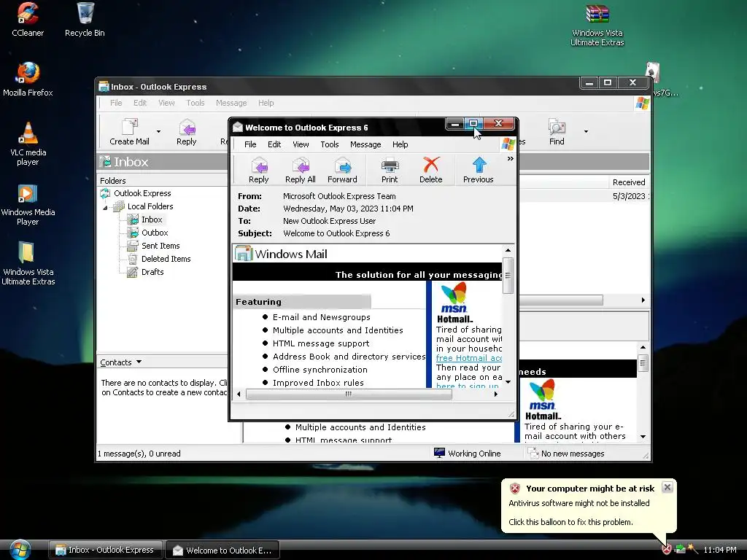Open File menu in message window
Screen dimensions: 747x560
(250, 144)
